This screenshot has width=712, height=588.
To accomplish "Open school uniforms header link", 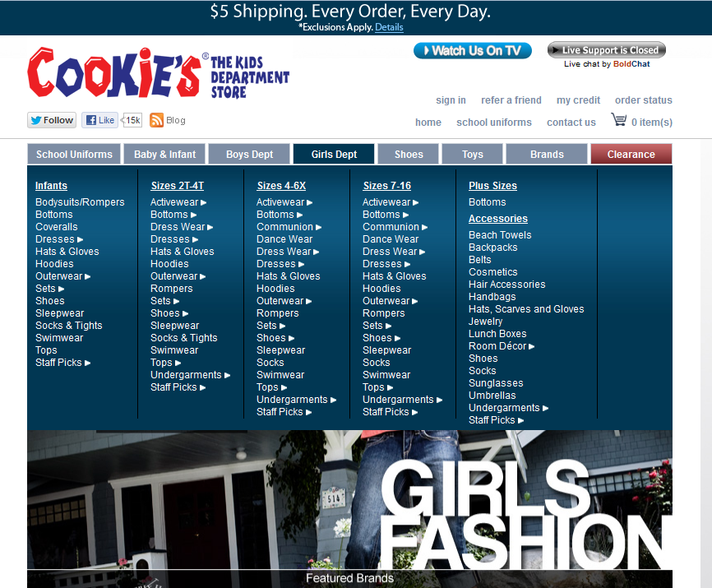I will 494,123.
